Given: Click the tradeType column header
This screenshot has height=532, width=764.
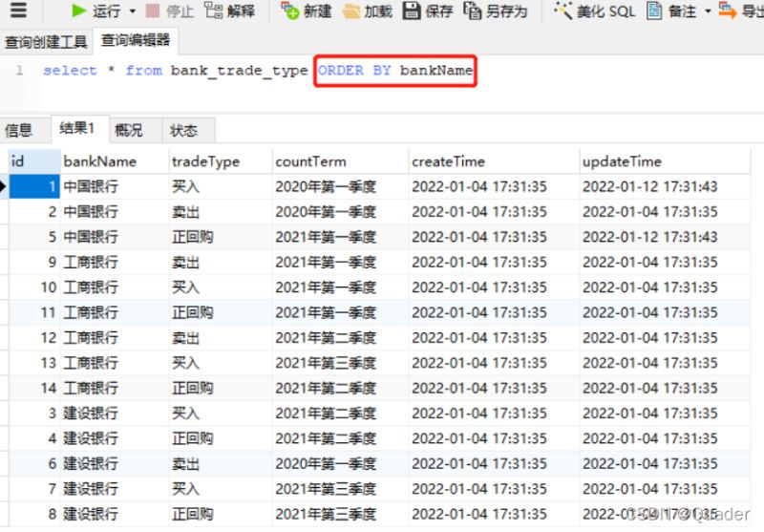Looking at the screenshot, I should tap(221, 161).
